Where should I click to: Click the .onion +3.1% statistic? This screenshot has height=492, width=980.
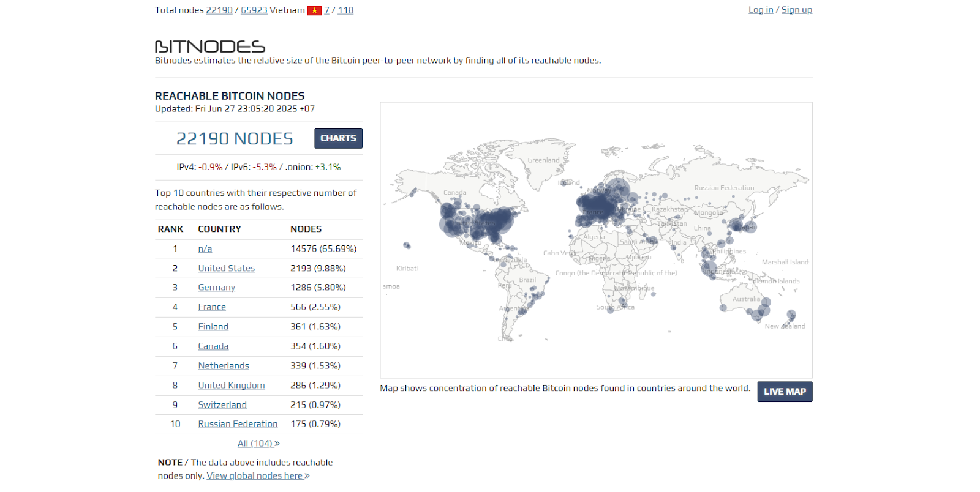point(312,167)
